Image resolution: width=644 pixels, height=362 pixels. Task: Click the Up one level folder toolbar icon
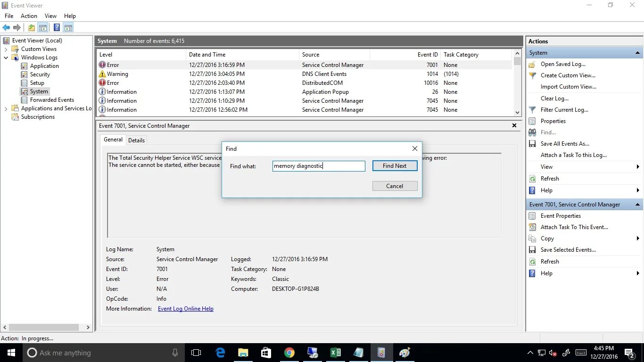32,28
